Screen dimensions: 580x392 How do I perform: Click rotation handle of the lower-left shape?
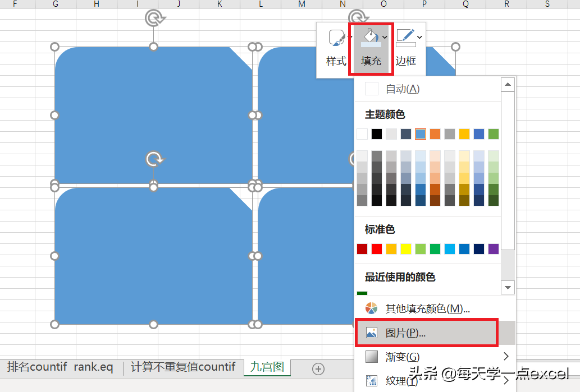(154, 159)
